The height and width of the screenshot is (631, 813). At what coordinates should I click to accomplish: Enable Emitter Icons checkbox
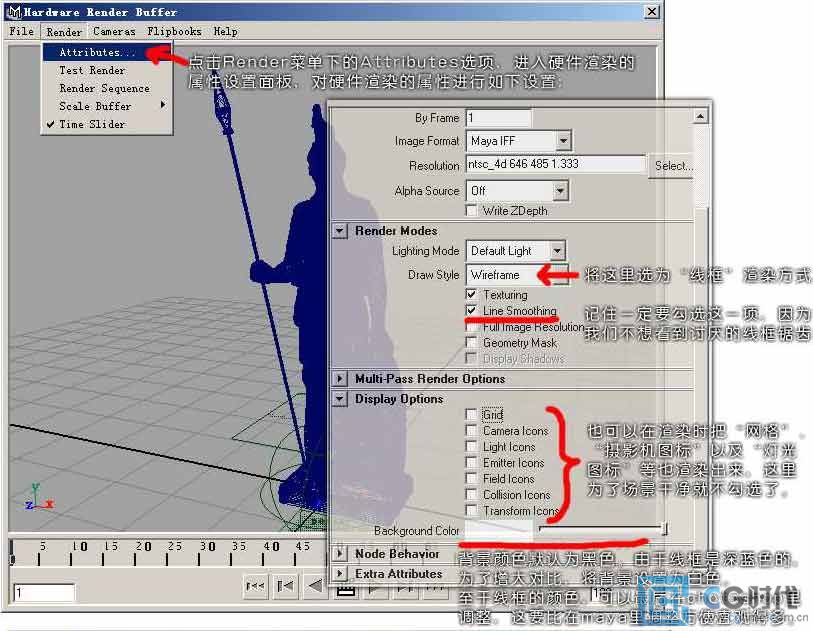[x=471, y=462]
